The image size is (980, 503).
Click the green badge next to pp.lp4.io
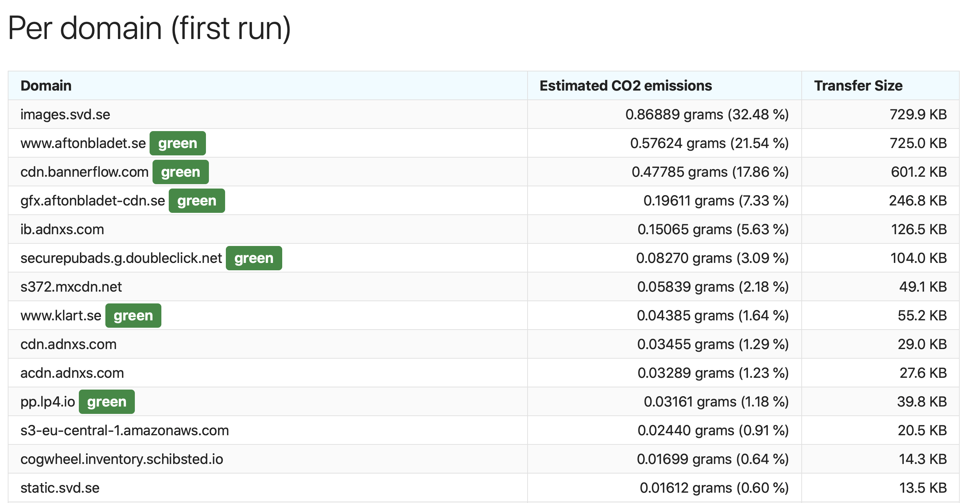click(x=106, y=402)
